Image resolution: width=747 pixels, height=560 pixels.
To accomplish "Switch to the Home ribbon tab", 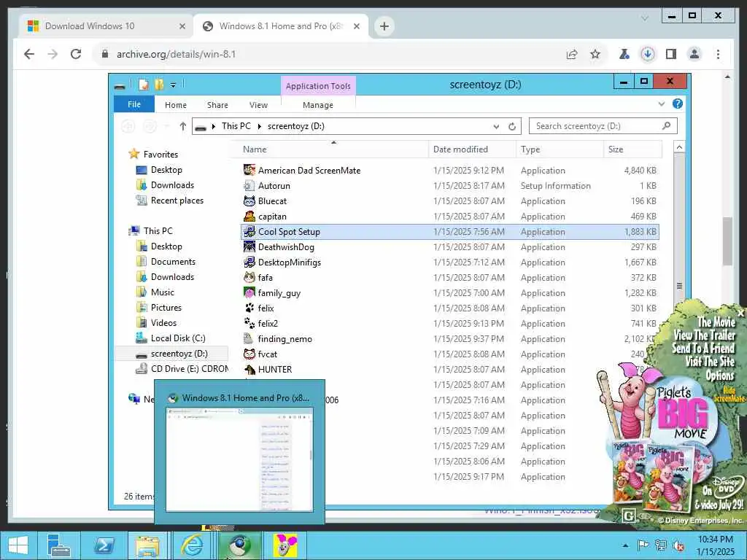I will [x=175, y=105].
